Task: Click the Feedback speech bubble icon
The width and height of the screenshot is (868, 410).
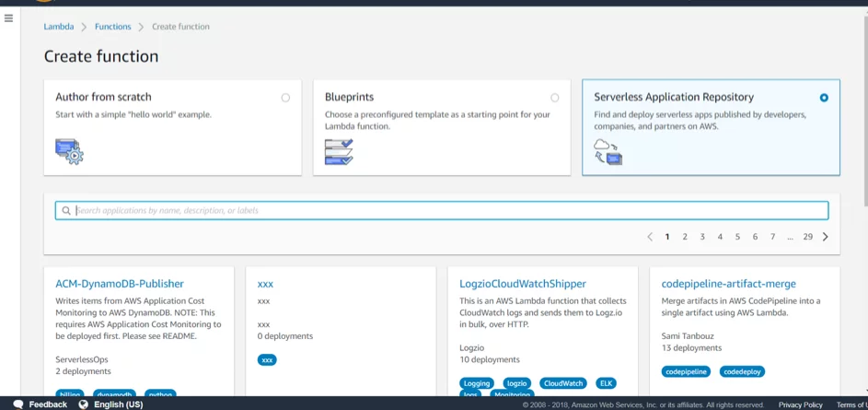Action: point(18,404)
